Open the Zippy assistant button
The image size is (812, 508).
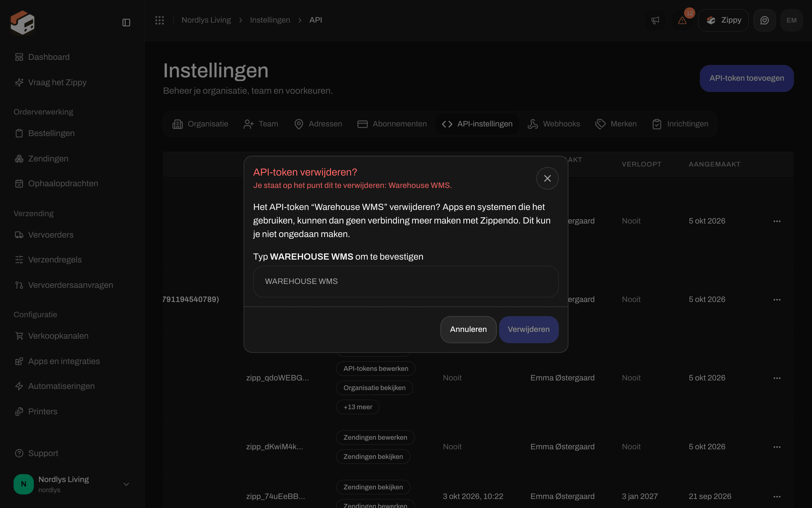coord(723,20)
